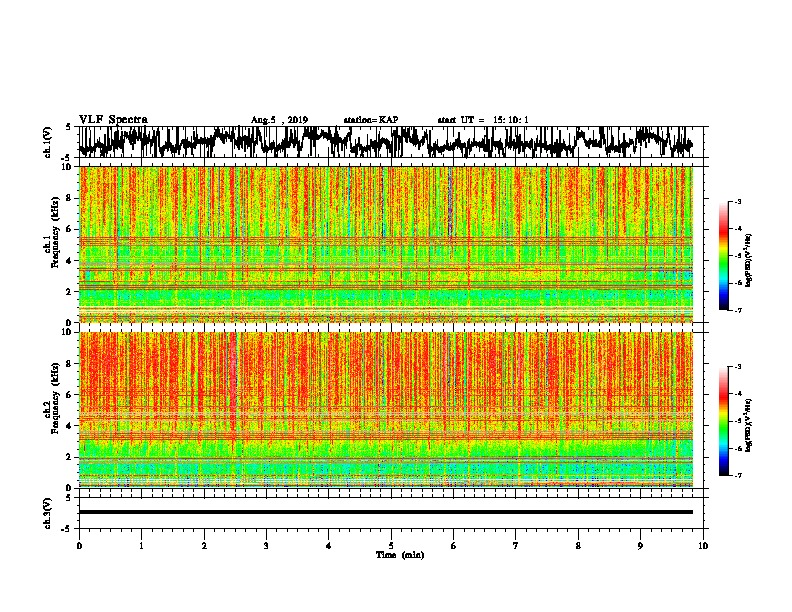The height and width of the screenshot is (612, 792).
Task: Click time axis tick label "9"
Action: [x=640, y=545]
